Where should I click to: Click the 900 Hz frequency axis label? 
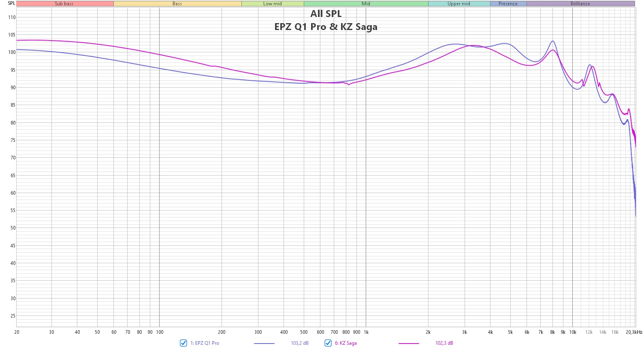click(x=356, y=332)
